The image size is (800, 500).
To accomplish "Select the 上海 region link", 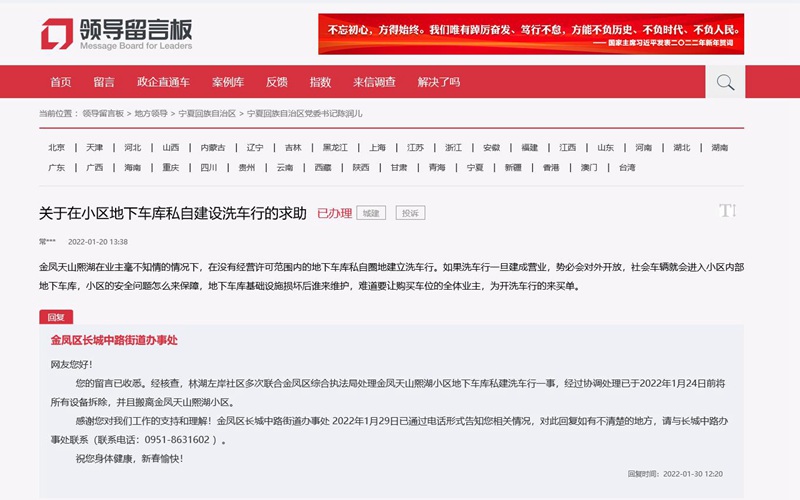I will [377, 148].
